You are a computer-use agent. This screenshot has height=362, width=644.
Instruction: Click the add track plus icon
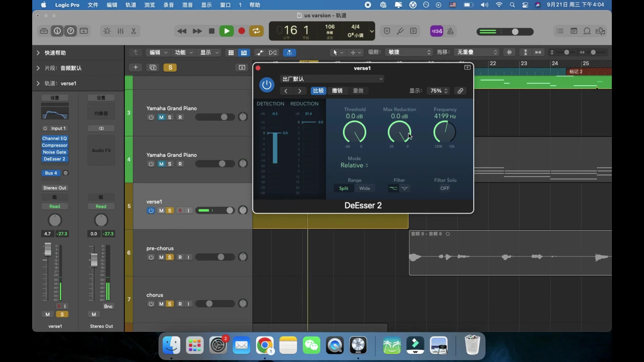click(x=136, y=67)
